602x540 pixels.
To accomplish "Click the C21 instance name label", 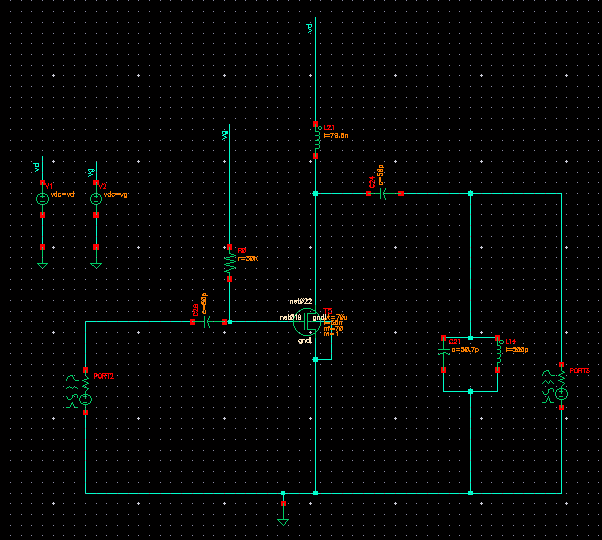I will click(455, 342).
